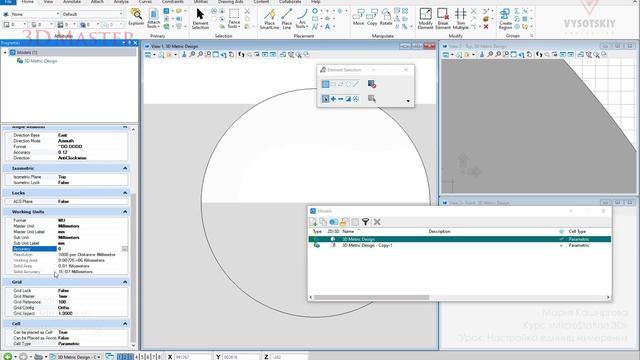
Task: Click the Properties panel vertical scrollbar
Action: 133,269
